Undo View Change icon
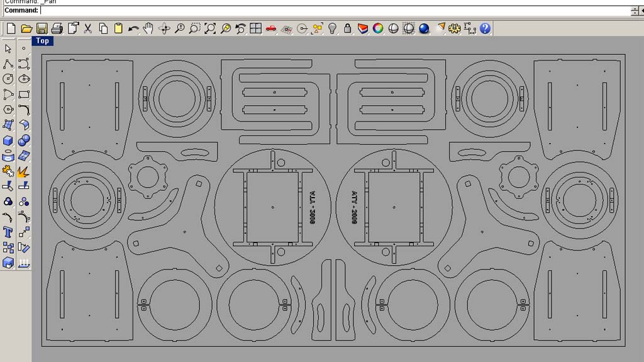Screen dimensions: 644x362 pos(240,28)
